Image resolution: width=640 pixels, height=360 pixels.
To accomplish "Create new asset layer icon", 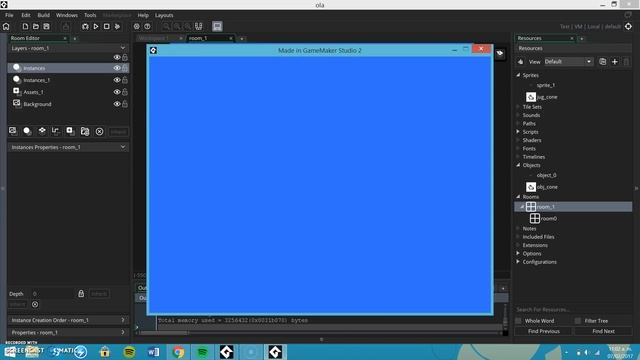I will pyautogui.click(x=70, y=131).
